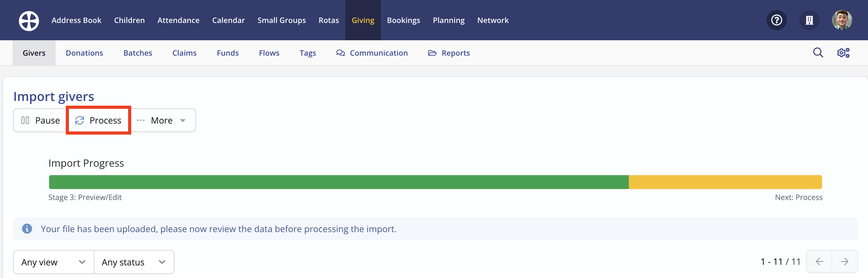Viewport: 868px width, 278px height.
Task: Open the Communication tab label
Action: point(379,53)
